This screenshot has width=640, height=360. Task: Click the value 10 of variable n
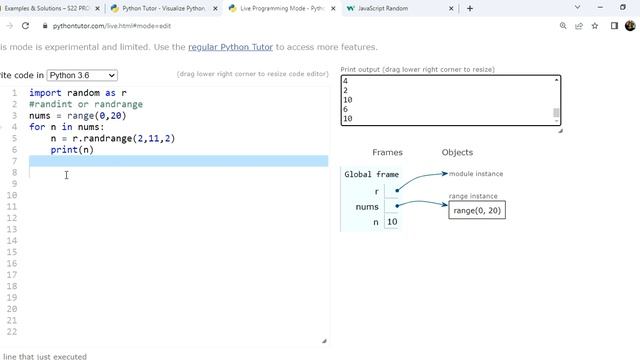tap(392, 222)
